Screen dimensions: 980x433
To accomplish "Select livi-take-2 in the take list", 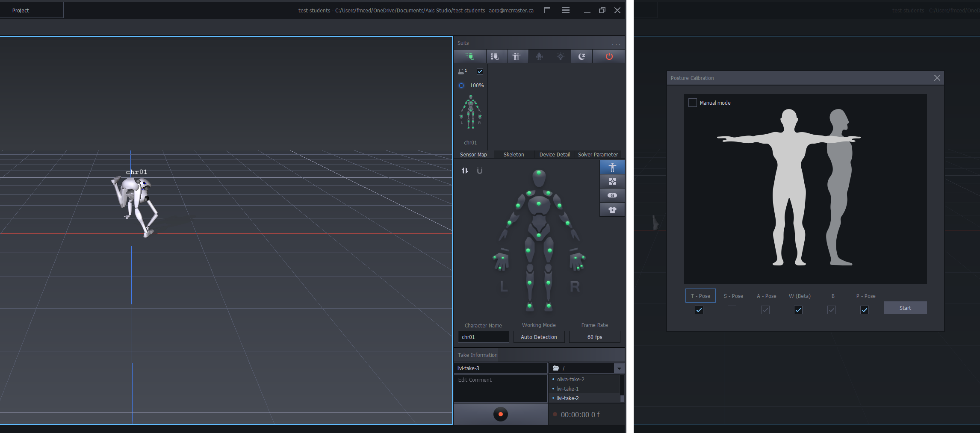I will tap(568, 398).
